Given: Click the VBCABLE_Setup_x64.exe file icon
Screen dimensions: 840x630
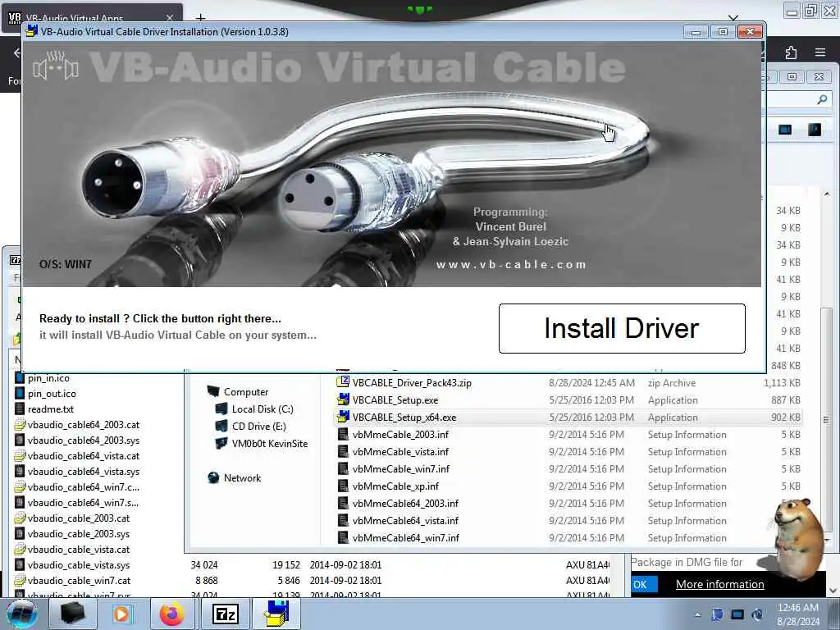Looking at the screenshot, I should click(343, 417).
